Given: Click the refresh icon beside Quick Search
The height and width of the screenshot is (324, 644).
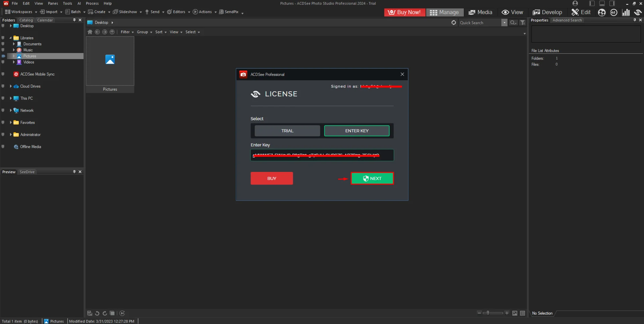Looking at the screenshot, I should [x=454, y=22].
